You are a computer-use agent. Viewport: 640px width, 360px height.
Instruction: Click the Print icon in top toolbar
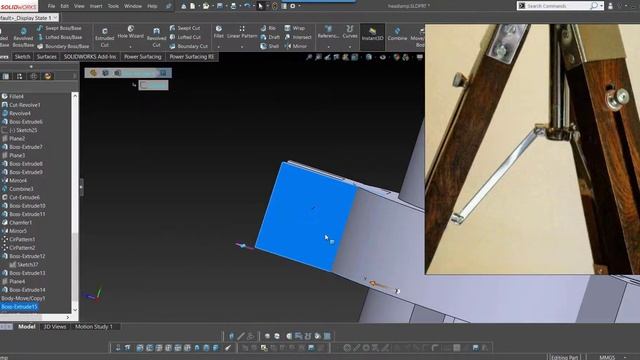pos(233,6)
